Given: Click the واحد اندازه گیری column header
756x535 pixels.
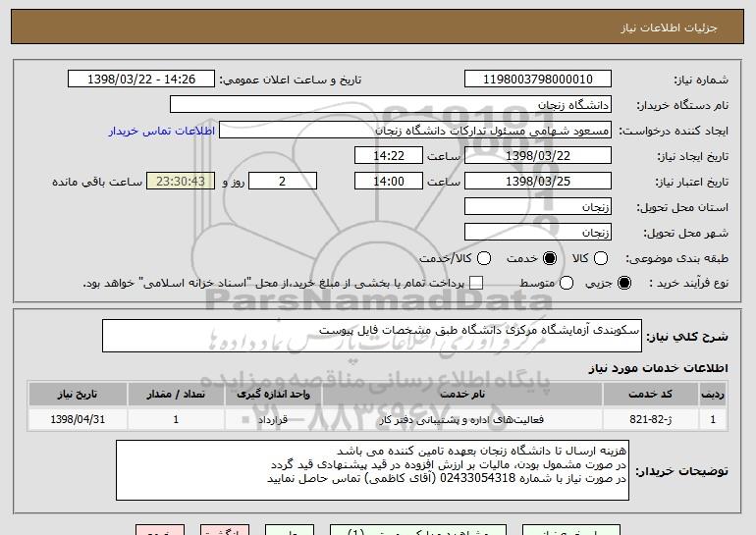Looking at the screenshot, I should click(x=273, y=395).
